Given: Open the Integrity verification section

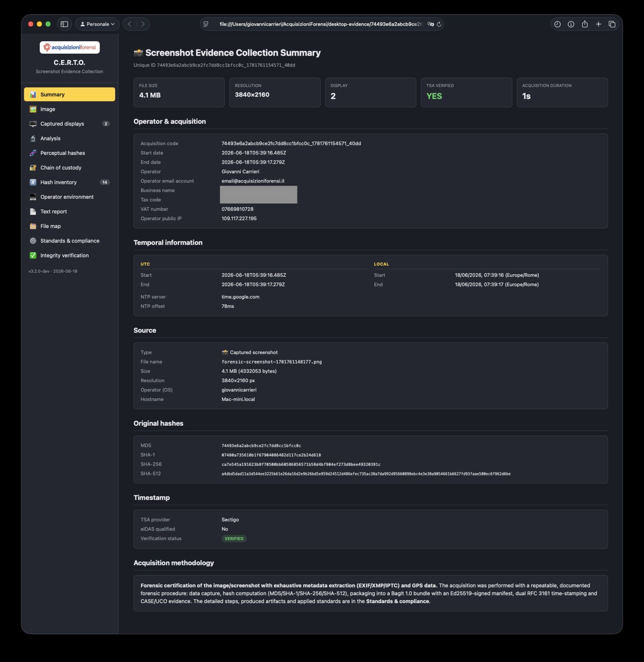Looking at the screenshot, I should tap(70, 255).
